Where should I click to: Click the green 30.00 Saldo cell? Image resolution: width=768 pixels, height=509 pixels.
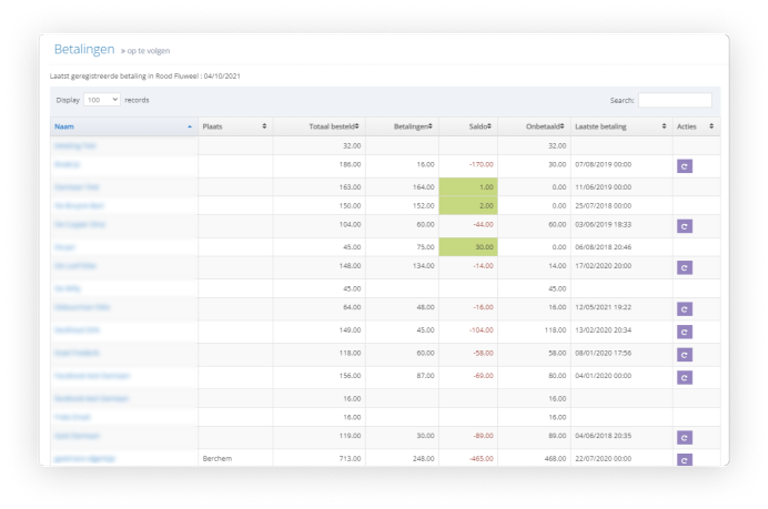click(468, 246)
